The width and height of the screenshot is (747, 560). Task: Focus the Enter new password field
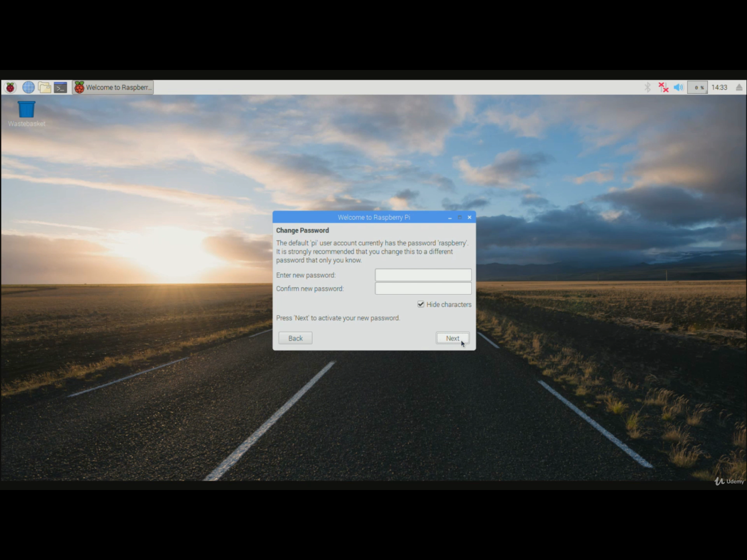pos(423,275)
